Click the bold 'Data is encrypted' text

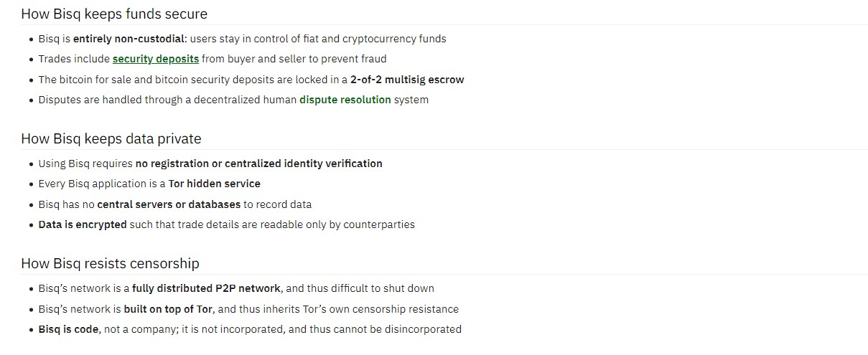[x=83, y=224]
